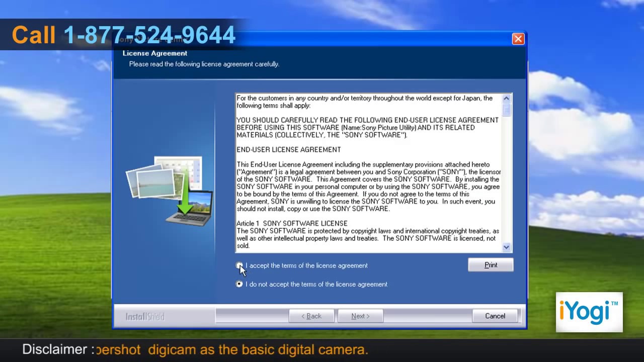Click license text scrollbar down arrow

(x=507, y=247)
